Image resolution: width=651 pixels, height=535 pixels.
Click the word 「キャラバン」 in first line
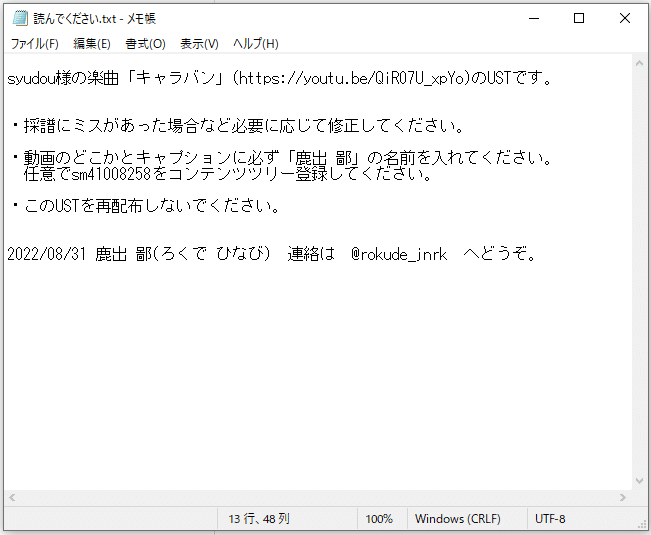point(176,78)
